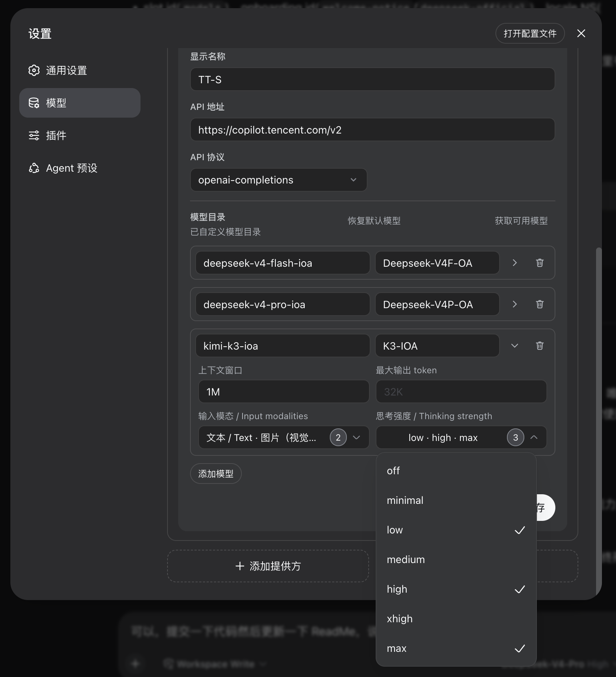Click the database icon beside 模型

[34, 103]
